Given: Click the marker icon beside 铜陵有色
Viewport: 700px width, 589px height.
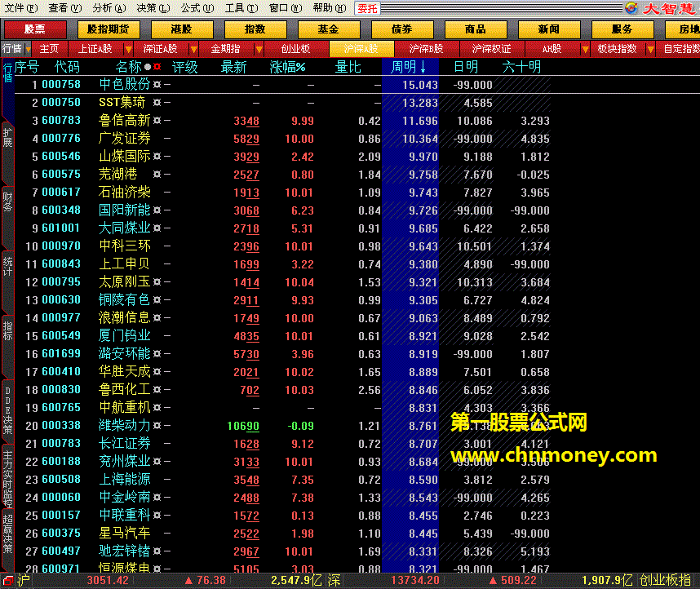Looking at the screenshot, I should [x=157, y=299].
